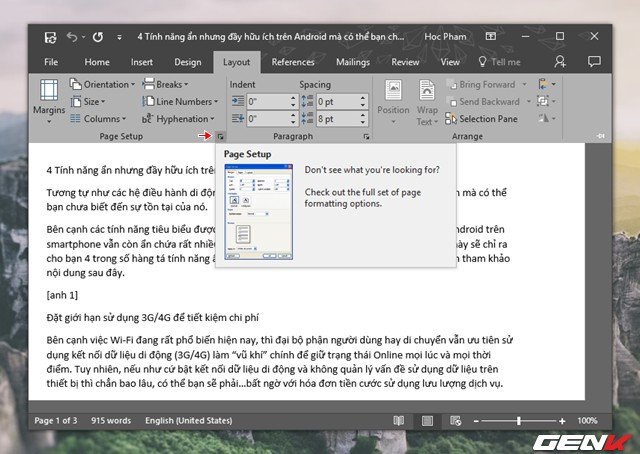Viewport: 640px width, 454px height.
Task: Switch to Read Mode view
Action: (x=398, y=421)
